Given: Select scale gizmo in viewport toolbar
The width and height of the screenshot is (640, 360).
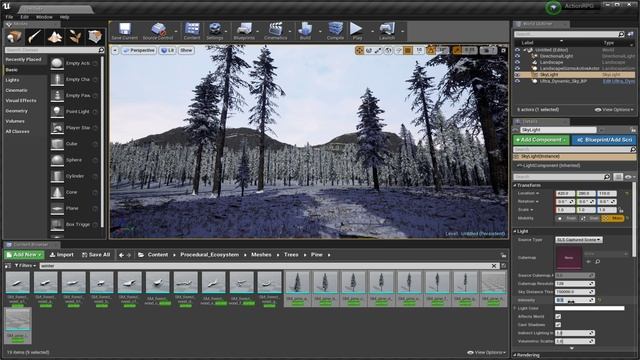Looking at the screenshot, I should [378, 50].
